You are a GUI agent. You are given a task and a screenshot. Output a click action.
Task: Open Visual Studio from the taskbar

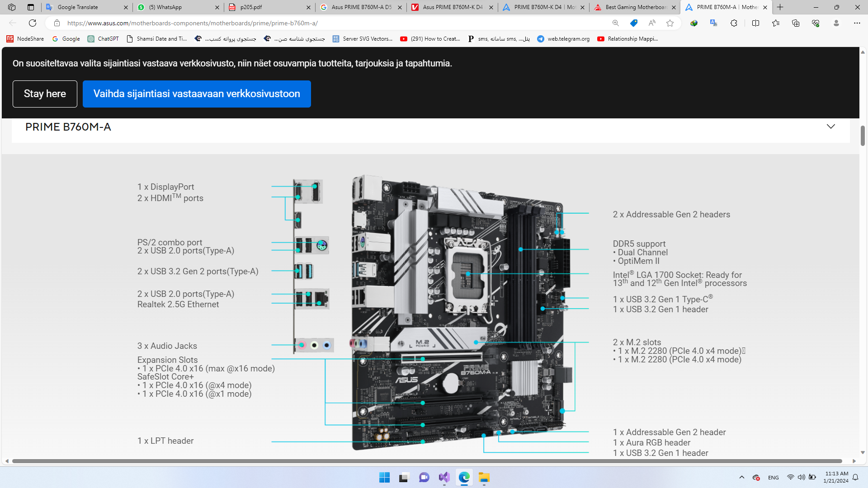(x=444, y=478)
